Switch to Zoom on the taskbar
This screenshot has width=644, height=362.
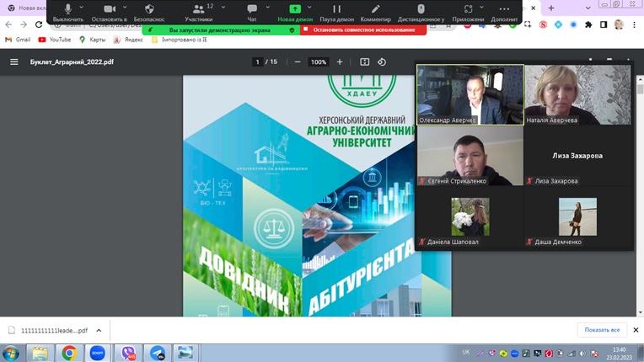(97, 353)
